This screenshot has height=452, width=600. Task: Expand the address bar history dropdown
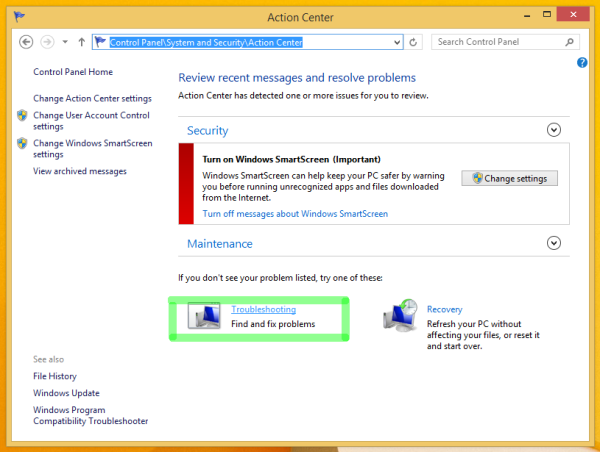point(397,42)
